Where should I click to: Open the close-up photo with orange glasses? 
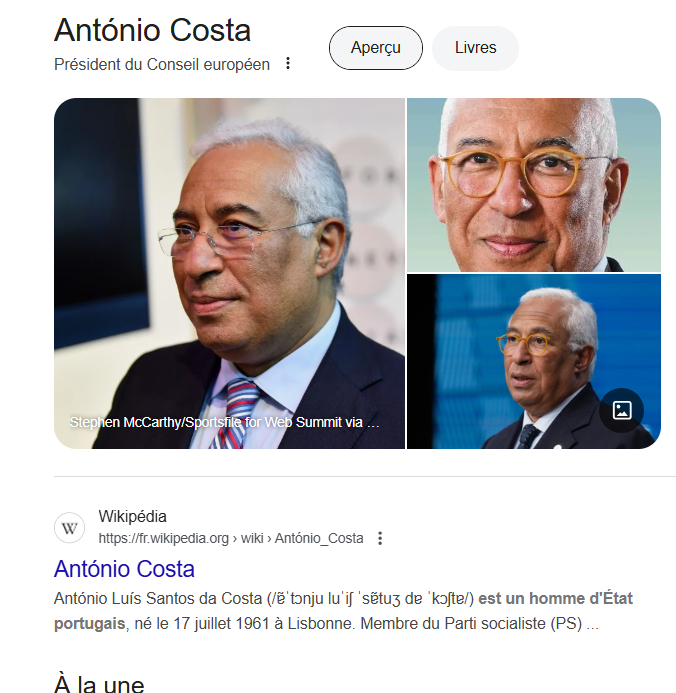pyautogui.click(x=534, y=185)
